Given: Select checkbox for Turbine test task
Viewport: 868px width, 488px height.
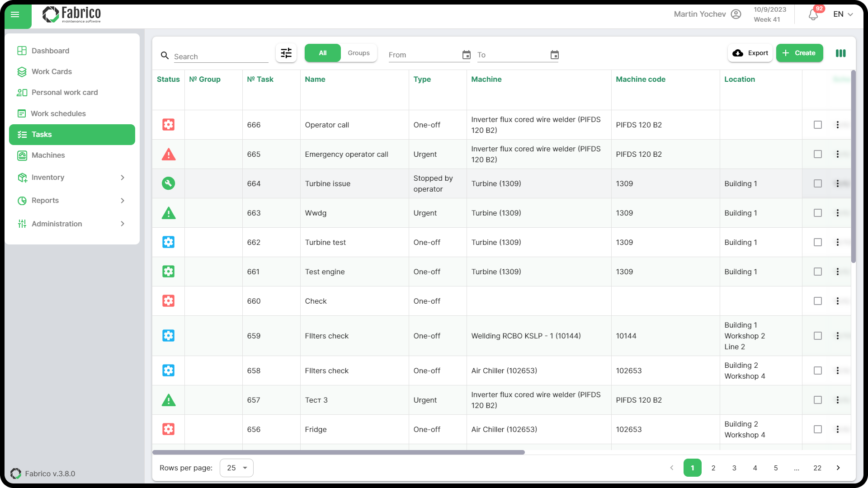Looking at the screenshot, I should pyautogui.click(x=817, y=242).
